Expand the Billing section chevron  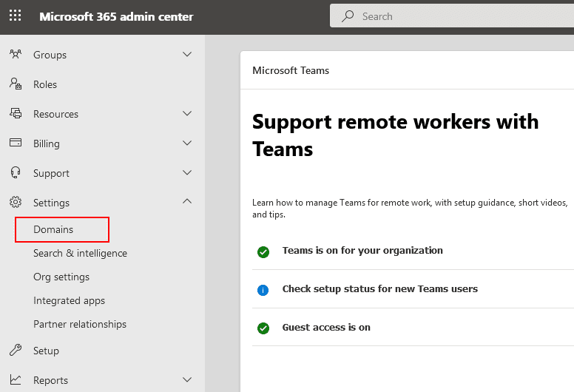click(187, 143)
